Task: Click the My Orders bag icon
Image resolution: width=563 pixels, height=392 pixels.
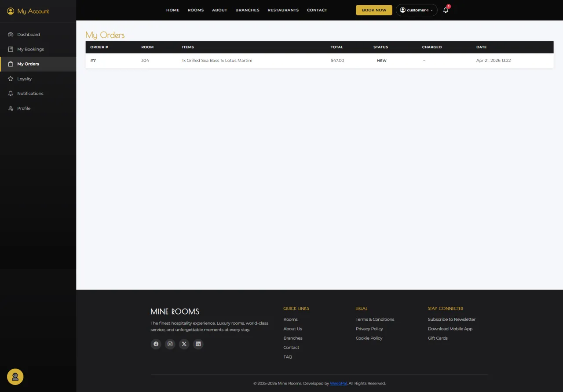Action: tap(11, 64)
